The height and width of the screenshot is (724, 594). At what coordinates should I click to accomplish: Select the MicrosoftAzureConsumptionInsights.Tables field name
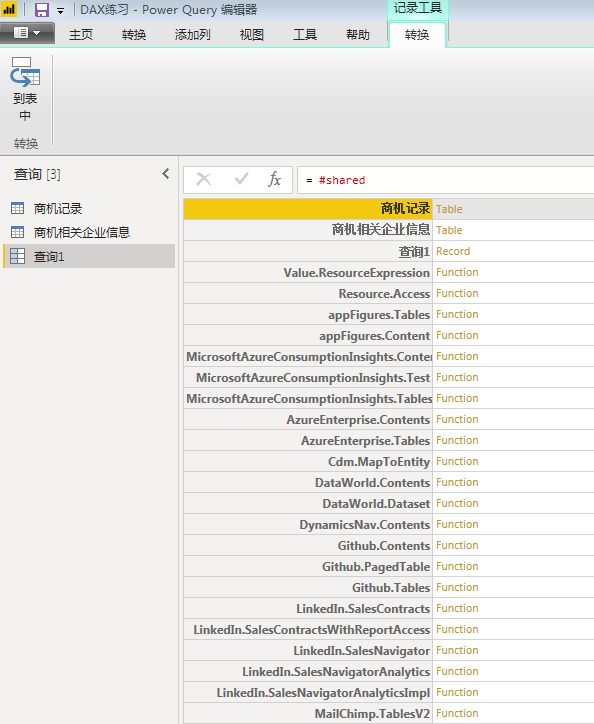tap(308, 398)
